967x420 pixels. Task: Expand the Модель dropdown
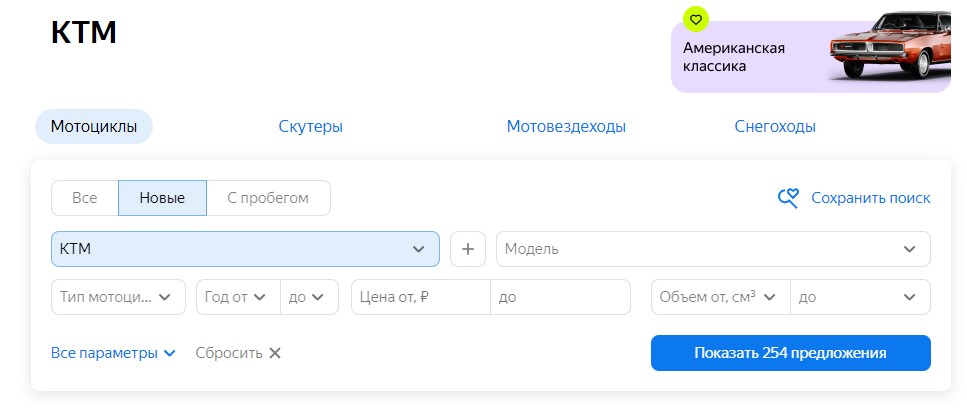(714, 249)
